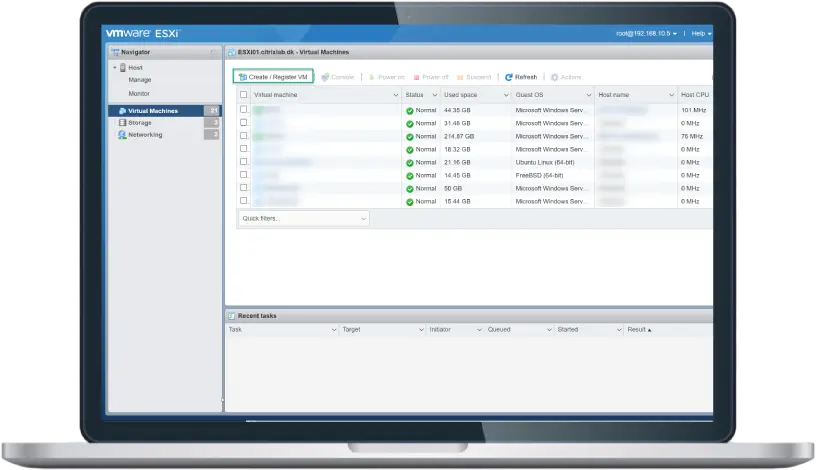This screenshot has height=470, width=816.
Task: Click Normal status icon for 44.35 GB row
Action: tap(410, 111)
